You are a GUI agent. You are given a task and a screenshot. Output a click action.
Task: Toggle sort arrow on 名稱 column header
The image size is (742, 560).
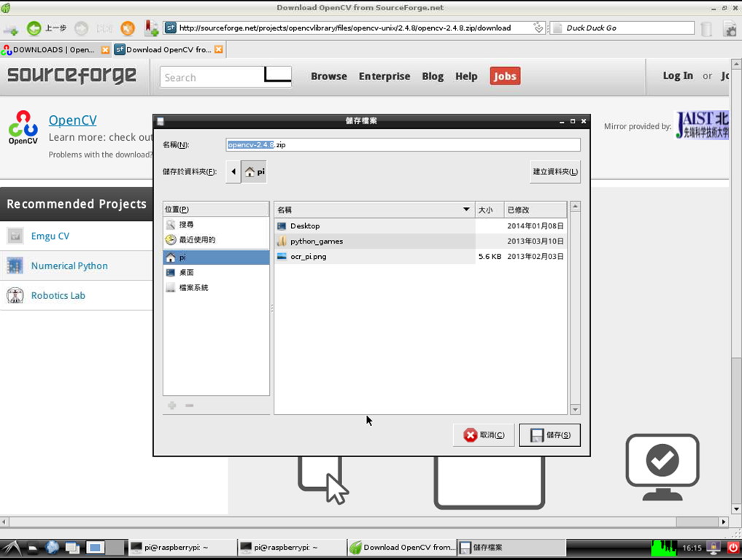[x=466, y=209]
